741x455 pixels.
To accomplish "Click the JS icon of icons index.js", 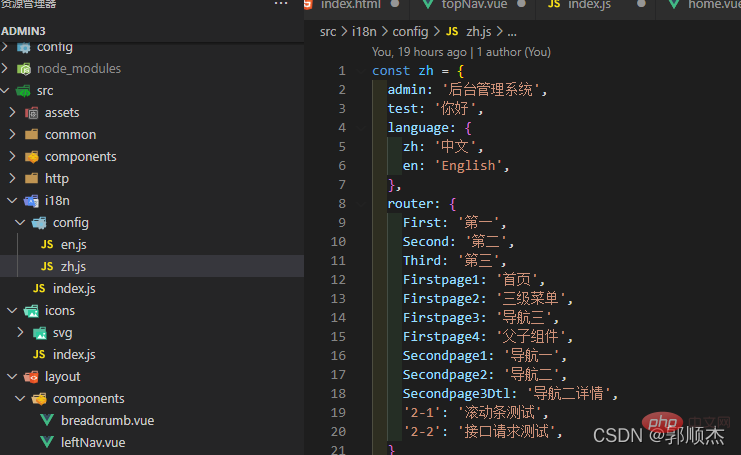I will [x=39, y=355].
